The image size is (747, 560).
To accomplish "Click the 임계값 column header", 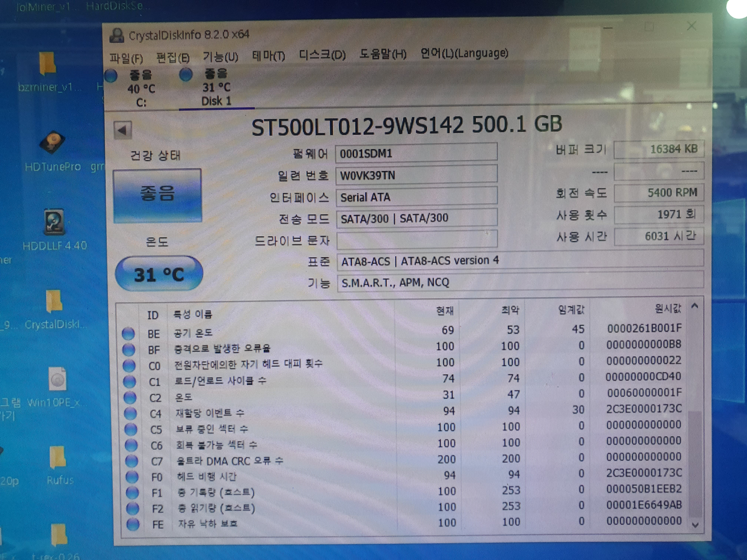I will click(571, 309).
